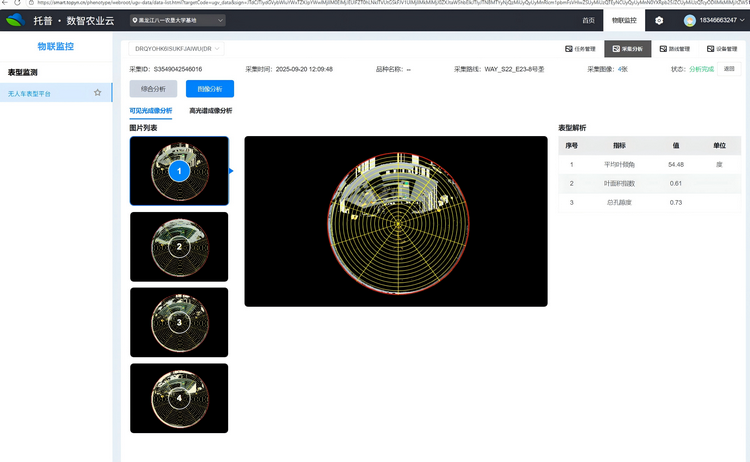Click the 返回 button
Screen dimensions: 750x462
(x=729, y=69)
